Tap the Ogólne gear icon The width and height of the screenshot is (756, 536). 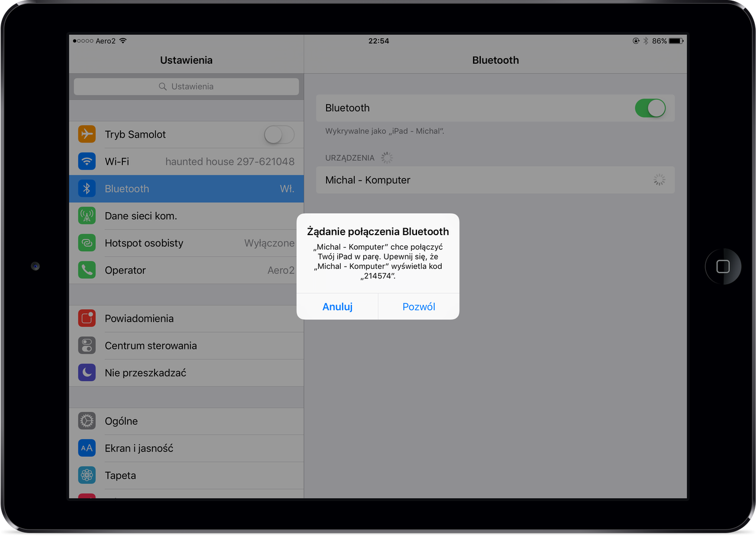[87, 421]
